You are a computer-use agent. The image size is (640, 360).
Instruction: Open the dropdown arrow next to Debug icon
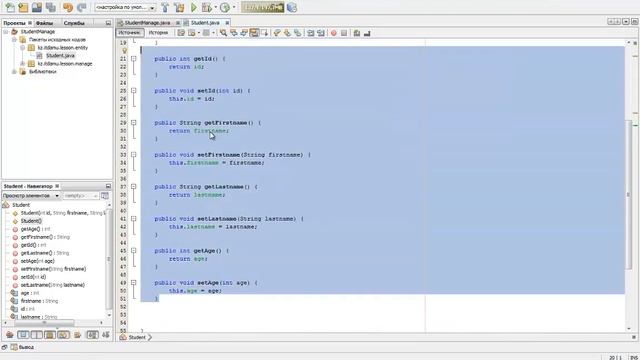click(216, 7)
